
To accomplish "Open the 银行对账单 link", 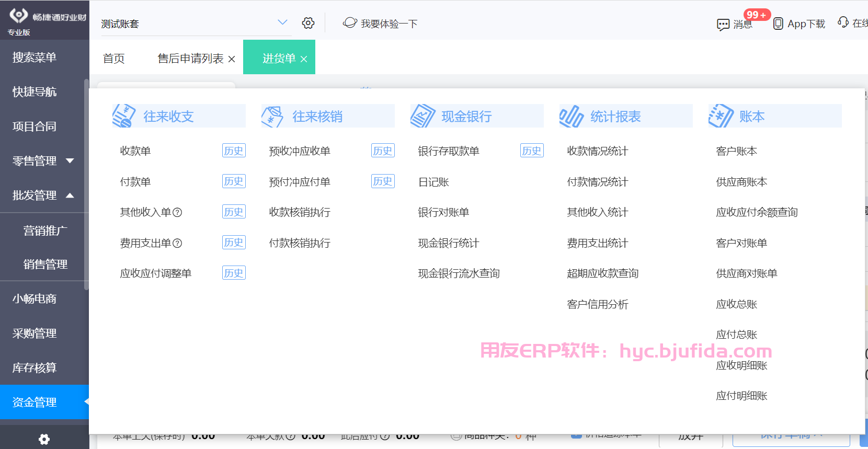I will [443, 212].
